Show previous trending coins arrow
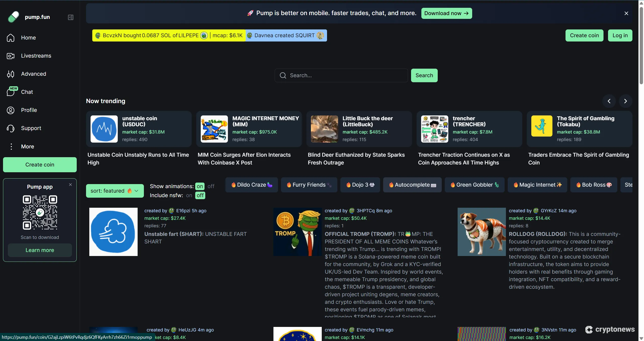The width and height of the screenshot is (644, 341). click(609, 101)
